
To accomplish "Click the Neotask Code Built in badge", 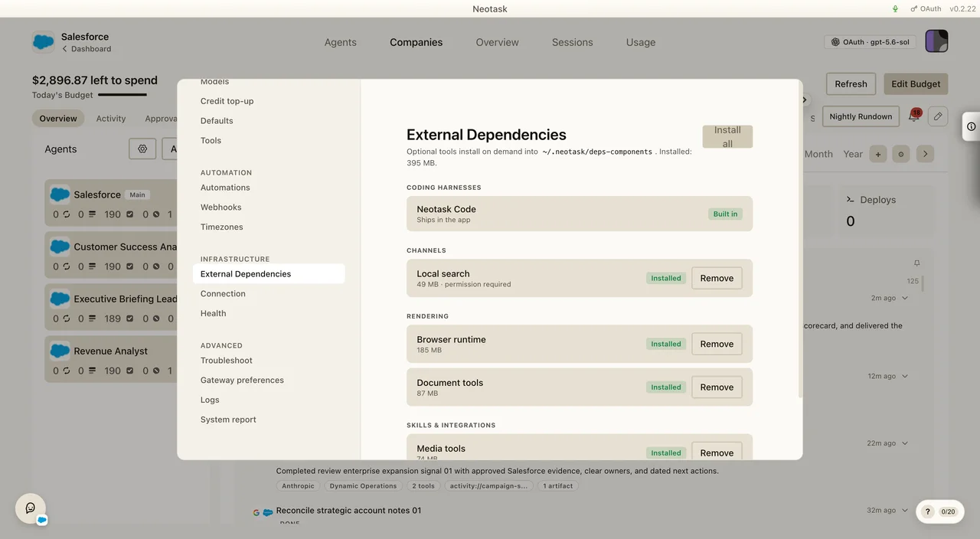I will pos(725,214).
